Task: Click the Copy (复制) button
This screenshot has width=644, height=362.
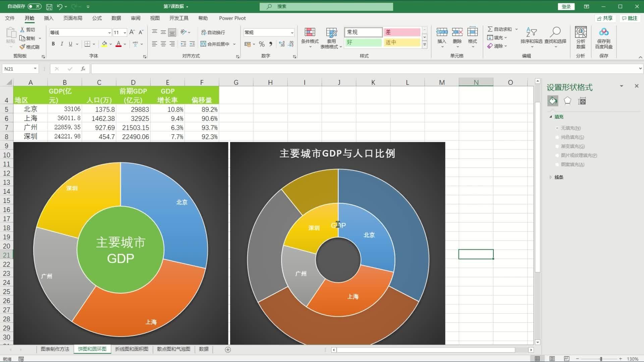Action: [28, 38]
